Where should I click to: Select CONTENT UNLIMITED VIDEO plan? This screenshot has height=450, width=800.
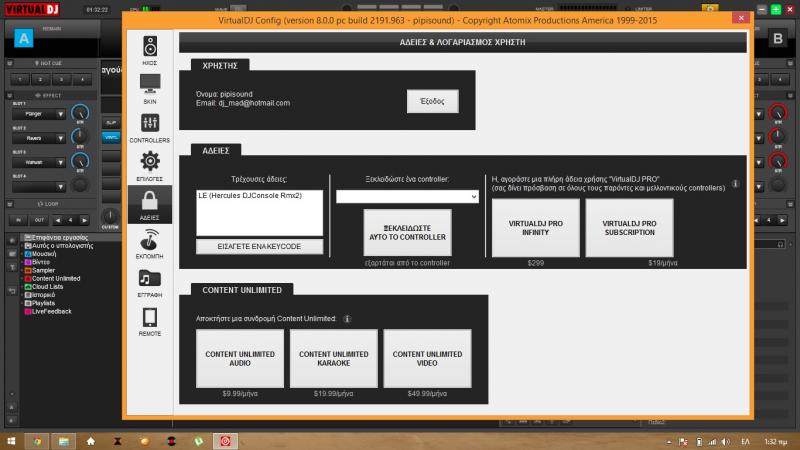(x=427, y=359)
